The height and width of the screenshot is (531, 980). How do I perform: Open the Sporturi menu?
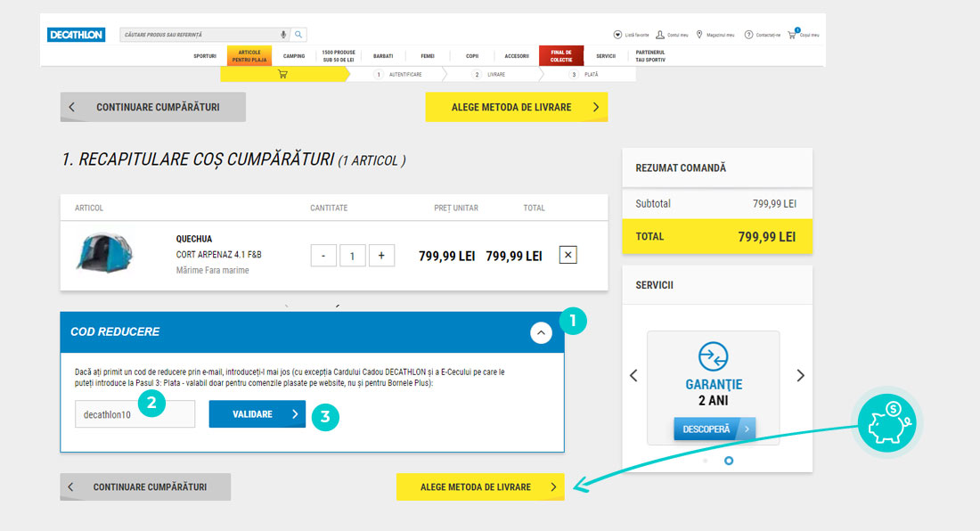tap(205, 56)
